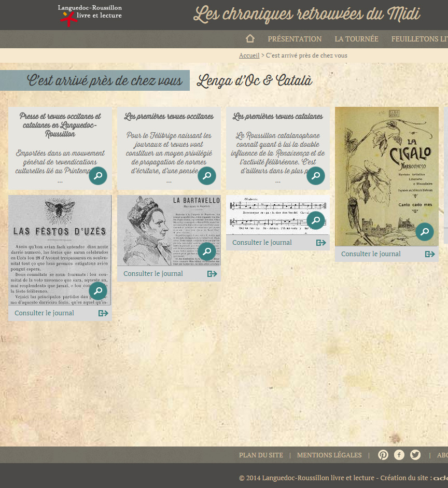Open the PRÉSENTATION menu item
The image size is (448, 488).
[295, 39]
